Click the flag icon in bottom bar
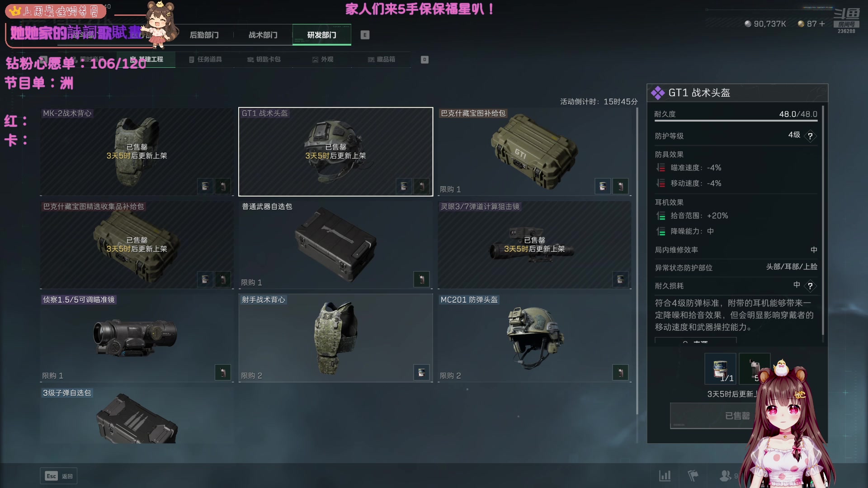868x488 pixels. [693, 475]
